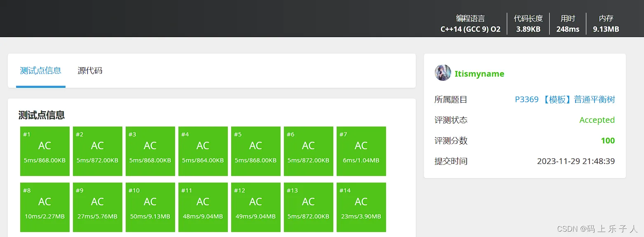Image resolution: width=644 pixels, height=237 pixels.
Task: Click test case #14 with 23ms runtime
Action: coord(361,207)
